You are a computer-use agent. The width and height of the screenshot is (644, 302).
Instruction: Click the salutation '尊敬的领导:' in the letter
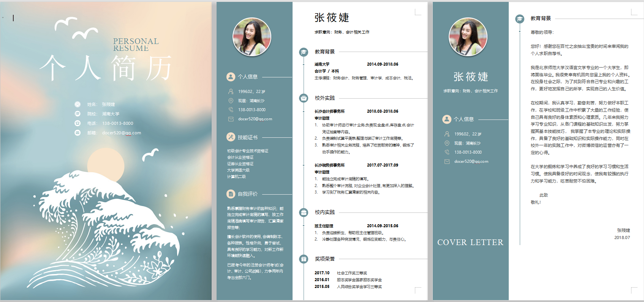click(542, 33)
